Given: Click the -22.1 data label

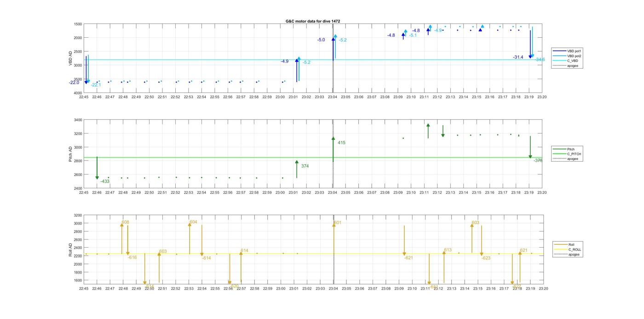Looking at the screenshot, I should [x=96, y=85].
